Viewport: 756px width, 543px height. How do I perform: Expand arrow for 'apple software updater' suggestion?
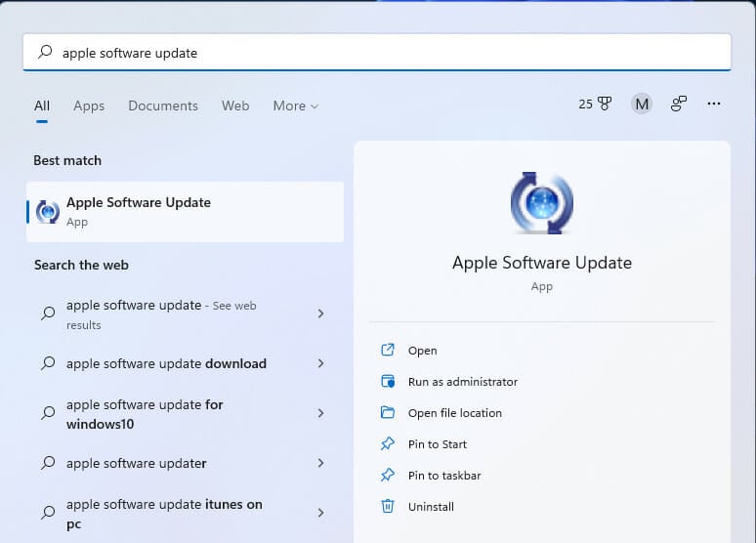321,463
